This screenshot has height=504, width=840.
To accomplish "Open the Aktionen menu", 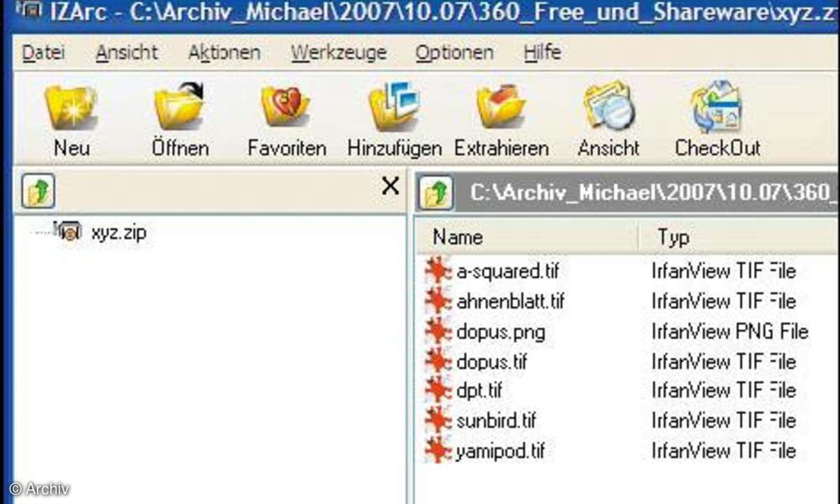I will point(224,53).
